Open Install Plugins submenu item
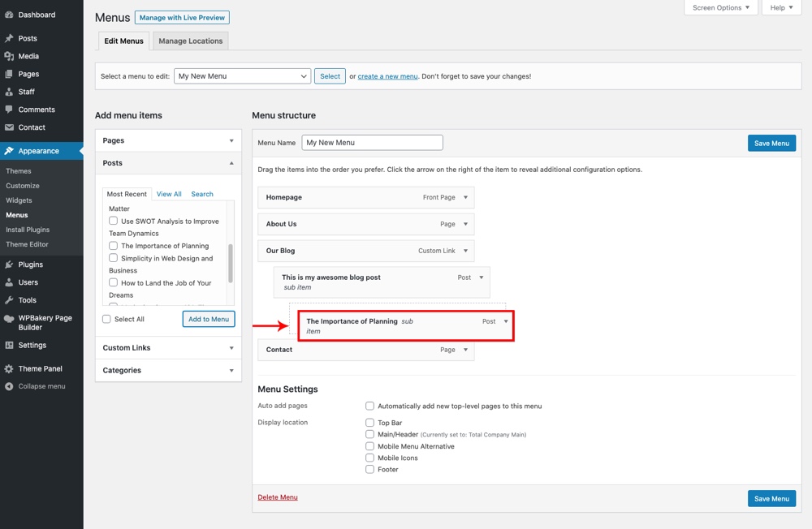The width and height of the screenshot is (812, 529). (28, 230)
